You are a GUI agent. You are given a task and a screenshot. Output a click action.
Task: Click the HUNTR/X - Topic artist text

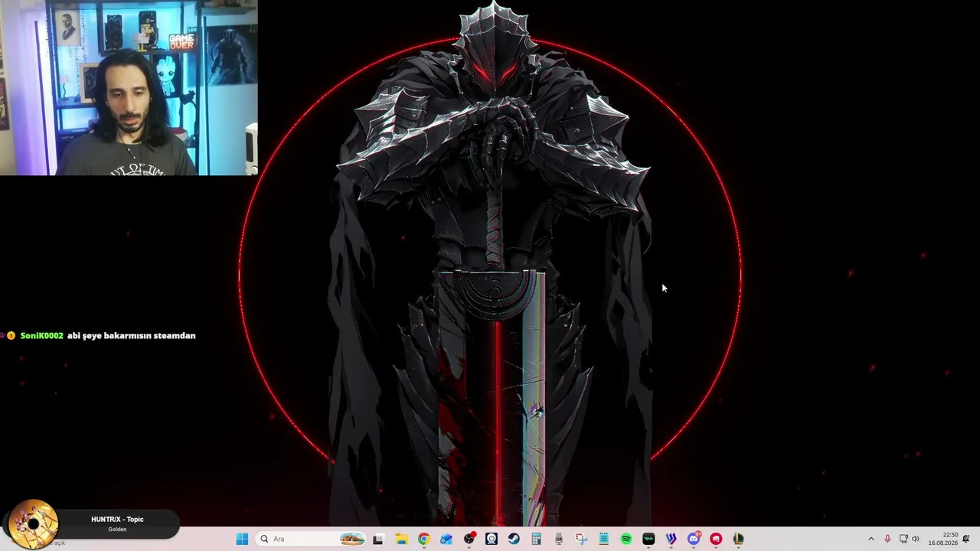coord(117,520)
